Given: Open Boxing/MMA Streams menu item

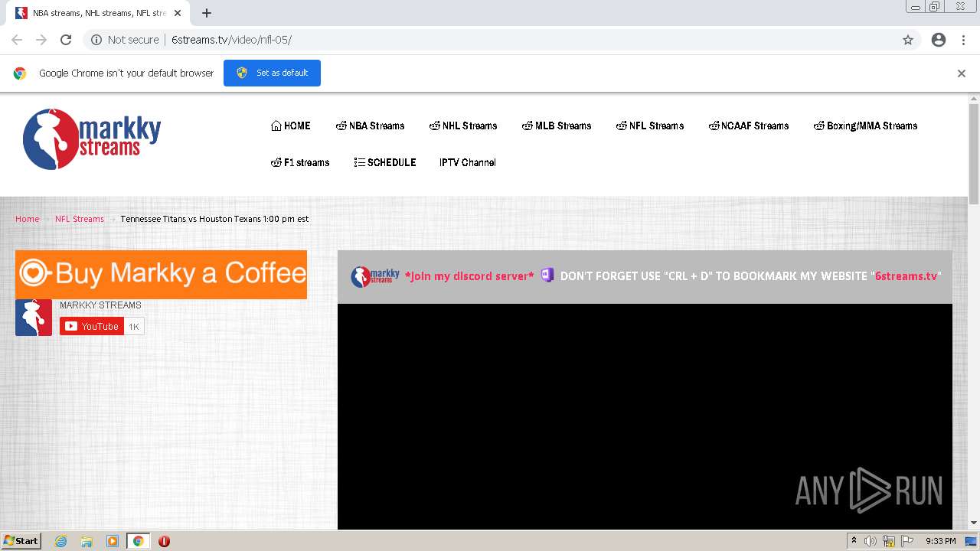Looking at the screenshot, I should coord(865,126).
